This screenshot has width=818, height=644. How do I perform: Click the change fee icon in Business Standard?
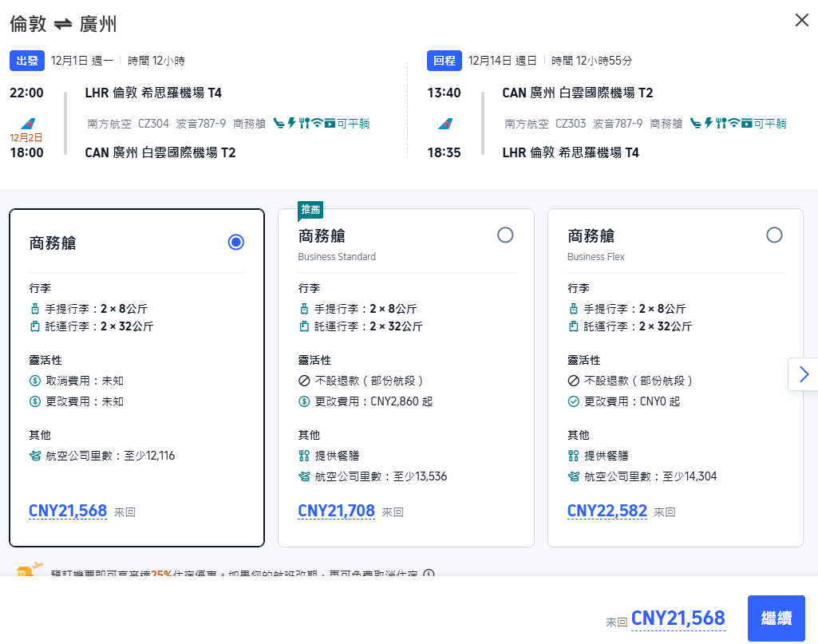point(304,401)
